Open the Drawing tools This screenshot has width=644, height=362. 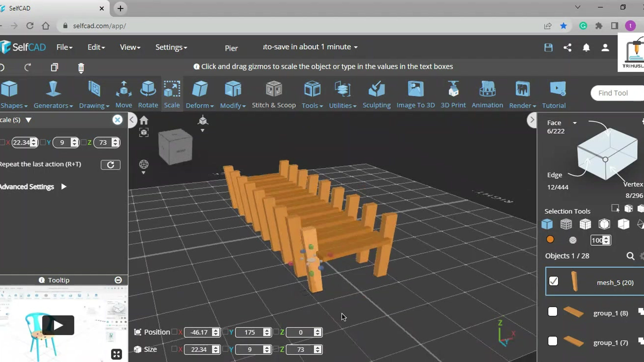coord(94,95)
